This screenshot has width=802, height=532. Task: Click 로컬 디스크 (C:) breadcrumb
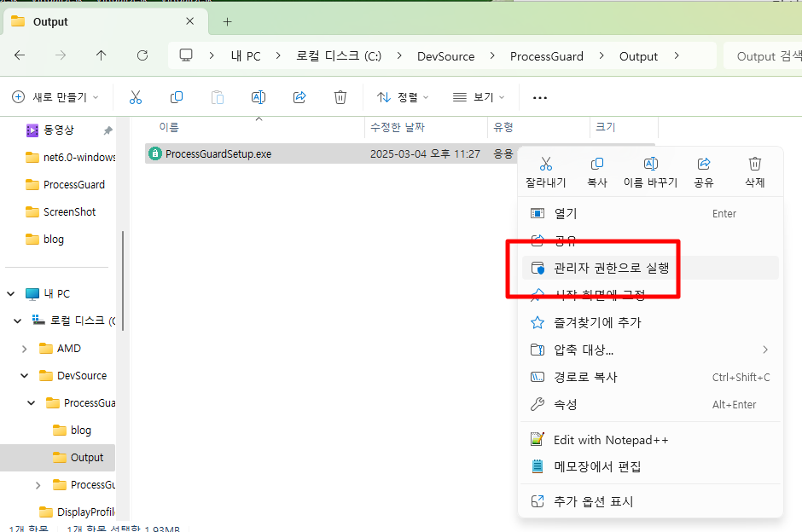(339, 55)
